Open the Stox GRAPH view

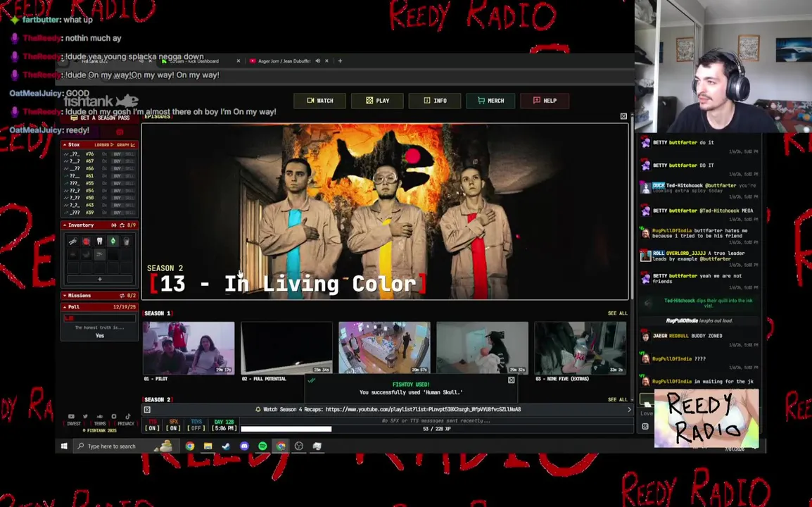coord(125,144)
